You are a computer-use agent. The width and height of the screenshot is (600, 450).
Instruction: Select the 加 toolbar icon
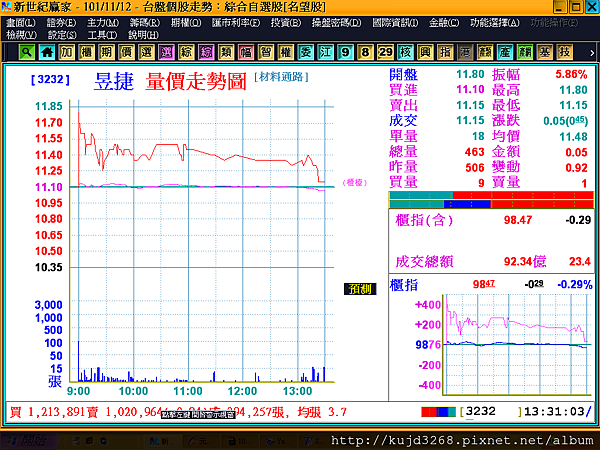(x=67, y=52)
